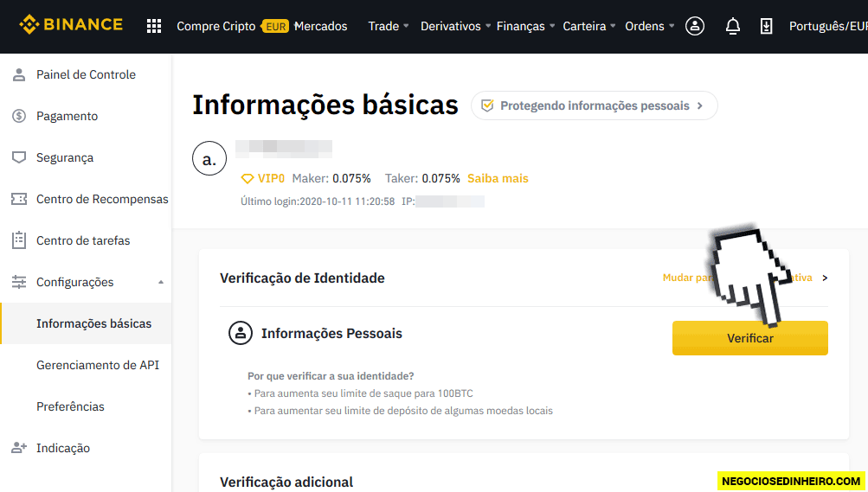Click chevron beside the Mudar para verification link
The image size is (868, 492).
[825, 278]
